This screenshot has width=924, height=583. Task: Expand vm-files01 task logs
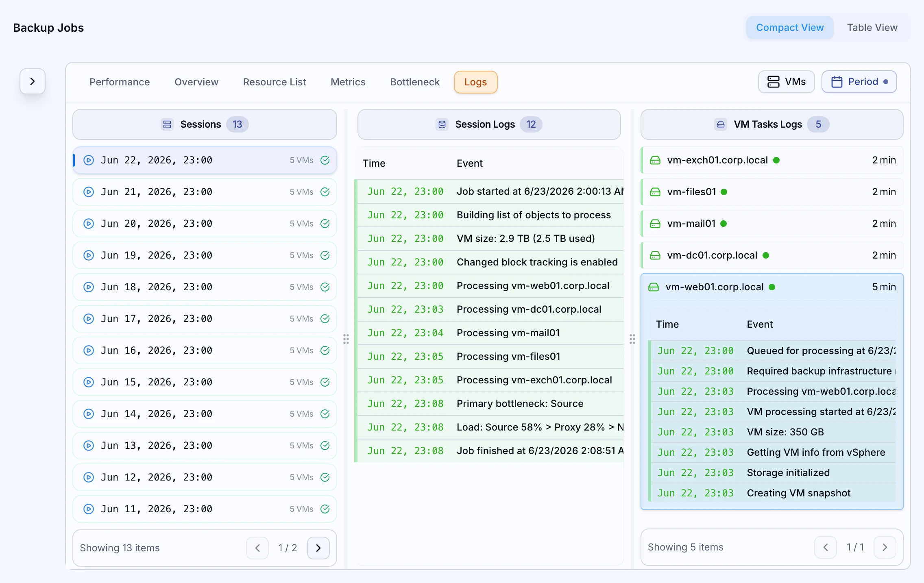click(x=772, y=192)
